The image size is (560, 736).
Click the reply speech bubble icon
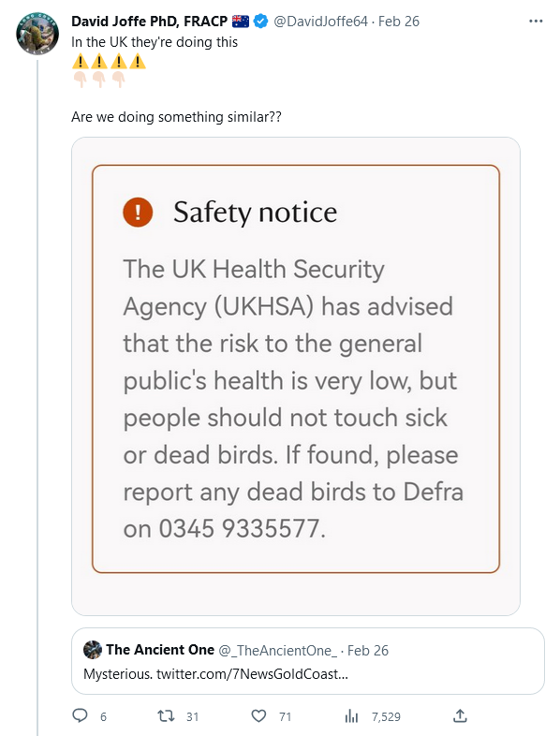[80, 715]
